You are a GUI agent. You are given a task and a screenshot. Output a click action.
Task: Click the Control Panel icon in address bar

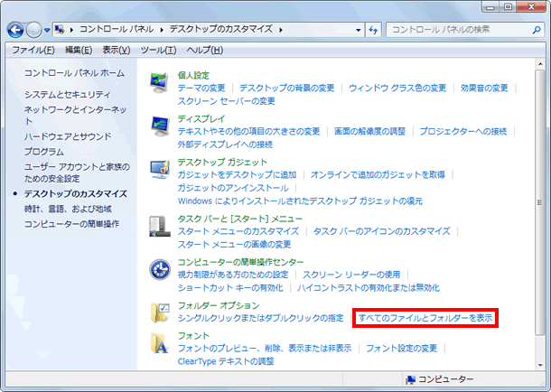(61, 30)
